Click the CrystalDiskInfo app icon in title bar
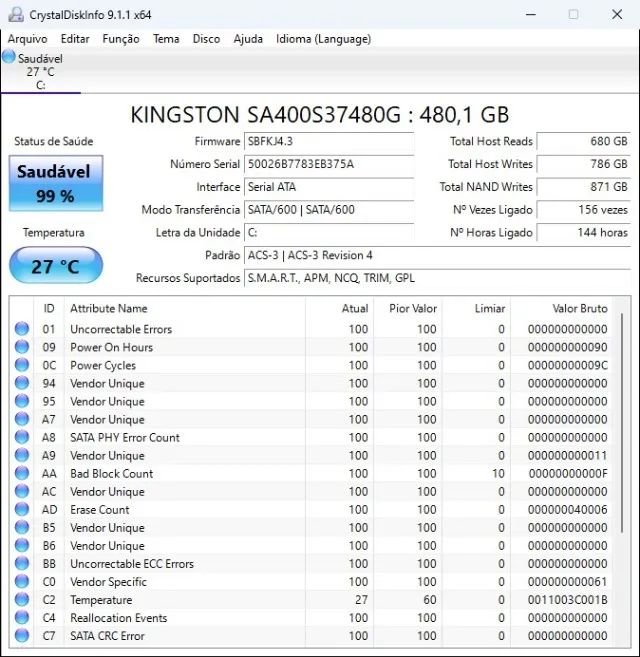This screenshot has height=657, width=640. (16, 15)
